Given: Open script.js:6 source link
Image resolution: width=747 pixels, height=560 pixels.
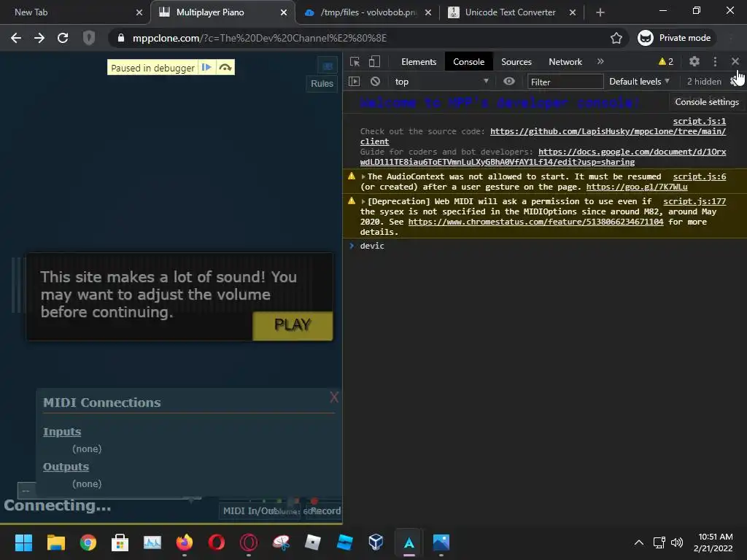Looking at the screenshot, I should click(x=699, y=176).
